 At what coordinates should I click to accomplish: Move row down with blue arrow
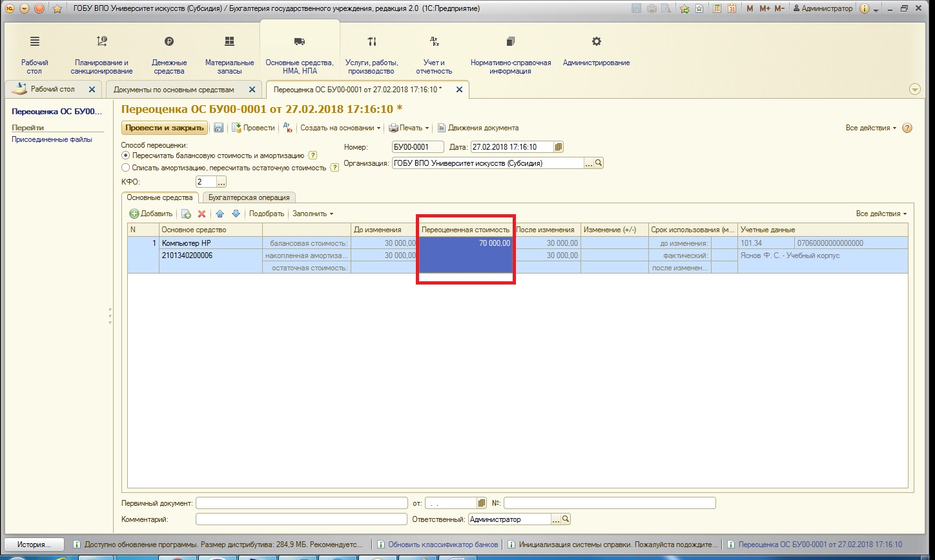[236, 214]
